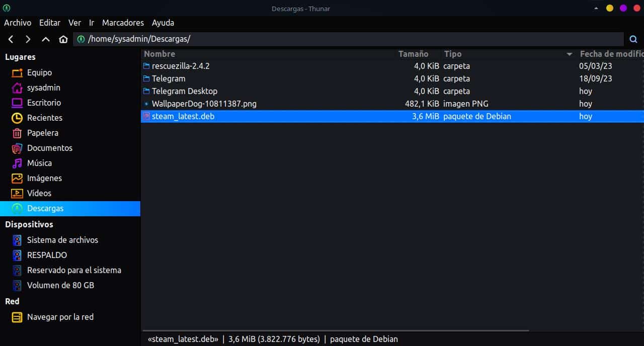Click the WallpaperDog PNG file icon
This screenshot has width=644, height=346.
click(146, 104)
